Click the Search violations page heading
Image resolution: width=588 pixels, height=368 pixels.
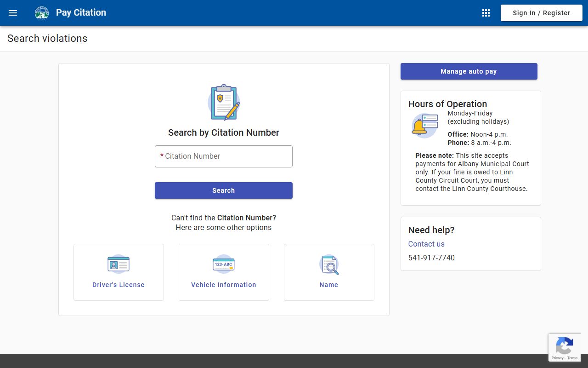pos(47,39)
